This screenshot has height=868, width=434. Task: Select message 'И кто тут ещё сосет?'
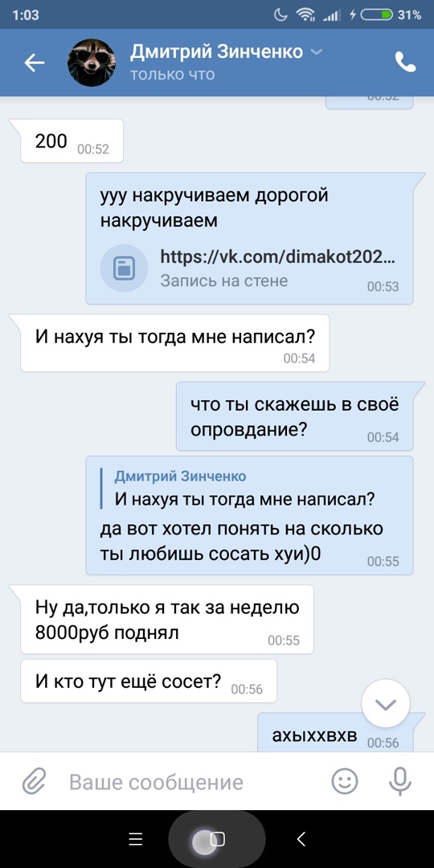pos(149,681)
